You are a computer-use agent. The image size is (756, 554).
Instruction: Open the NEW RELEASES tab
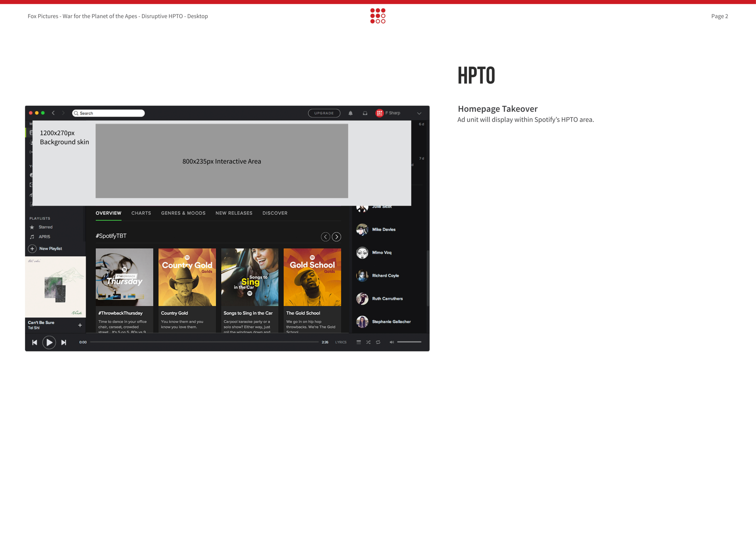pyautogui.click(x=234, y=213)
